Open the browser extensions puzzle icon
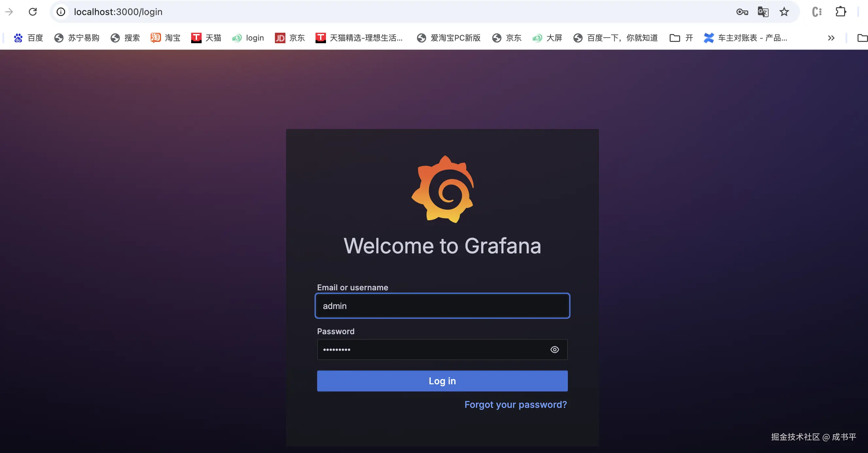 coord(841,12)
